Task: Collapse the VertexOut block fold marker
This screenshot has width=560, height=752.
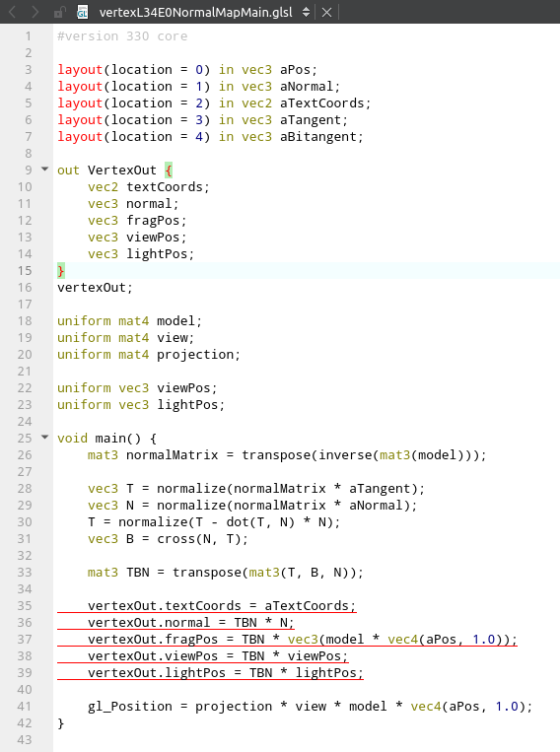Action: [44, 170]
